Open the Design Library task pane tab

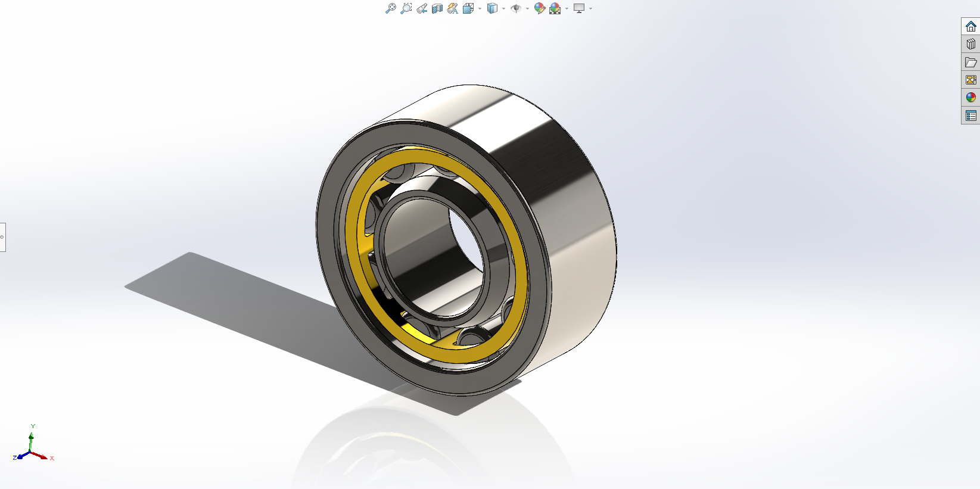(x=971, y=44)
